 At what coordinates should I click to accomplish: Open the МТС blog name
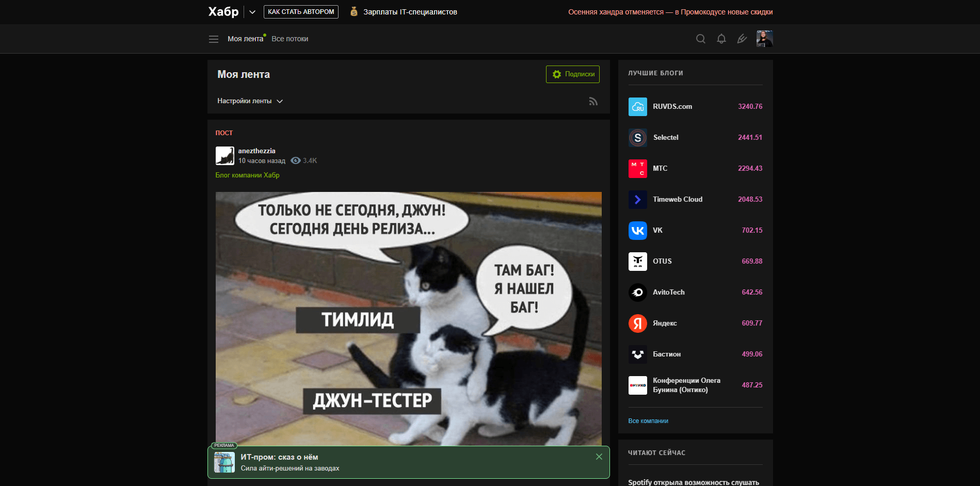pos(660,169)
